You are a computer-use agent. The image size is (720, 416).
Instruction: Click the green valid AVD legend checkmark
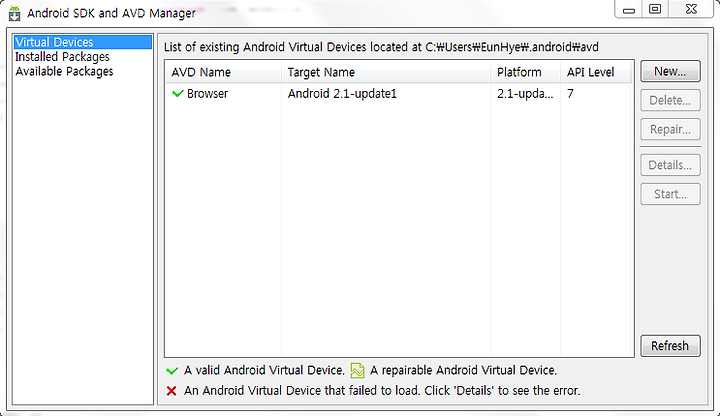point(172,371)
